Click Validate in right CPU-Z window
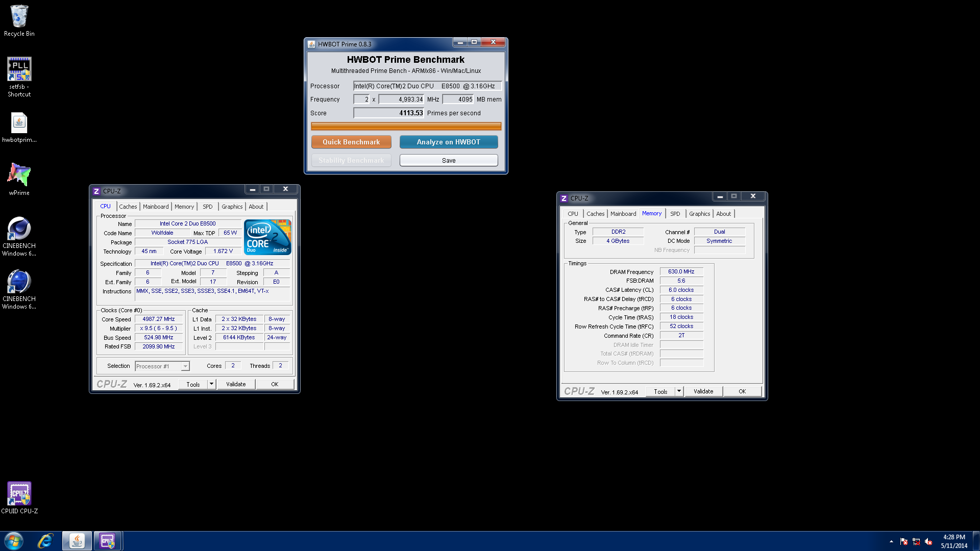The height and width of the screenshot is (551, 980). pos(703,391)
